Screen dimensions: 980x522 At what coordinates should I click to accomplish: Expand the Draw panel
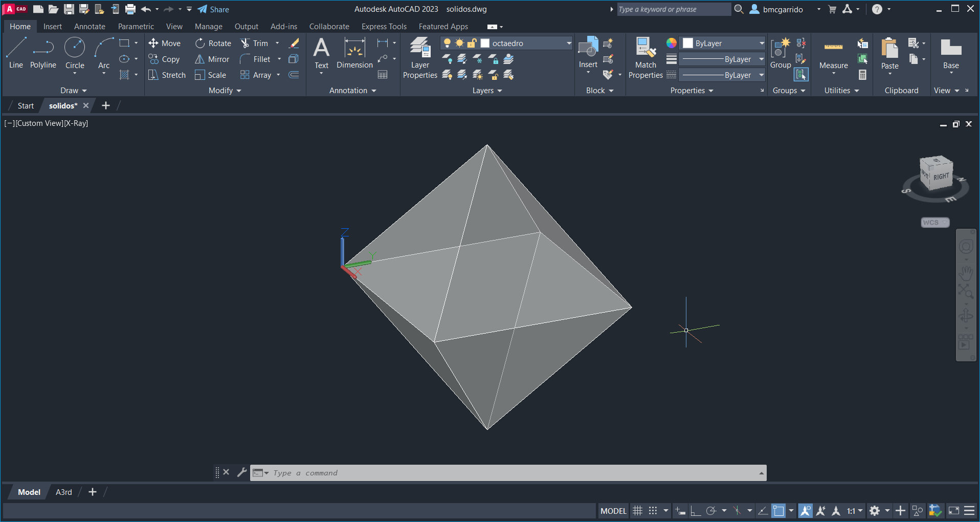pyautogui.click(x=74, y=91)
